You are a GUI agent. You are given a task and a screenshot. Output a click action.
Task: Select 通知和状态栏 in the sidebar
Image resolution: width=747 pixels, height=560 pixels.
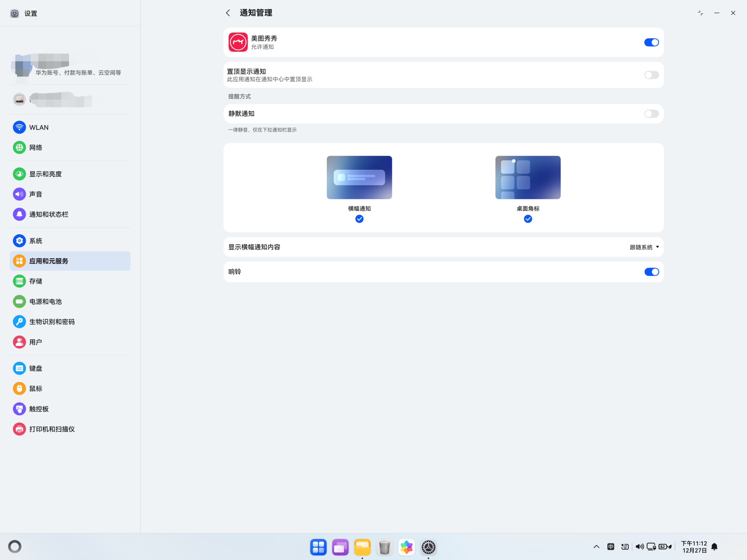[49, 214]
